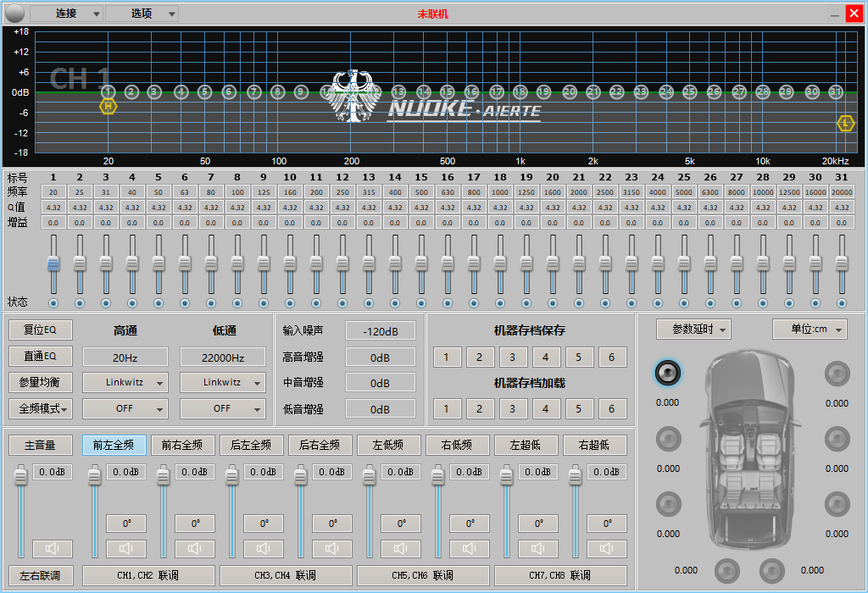Open the 全频模式 mode dropdown

pos(41,409)
